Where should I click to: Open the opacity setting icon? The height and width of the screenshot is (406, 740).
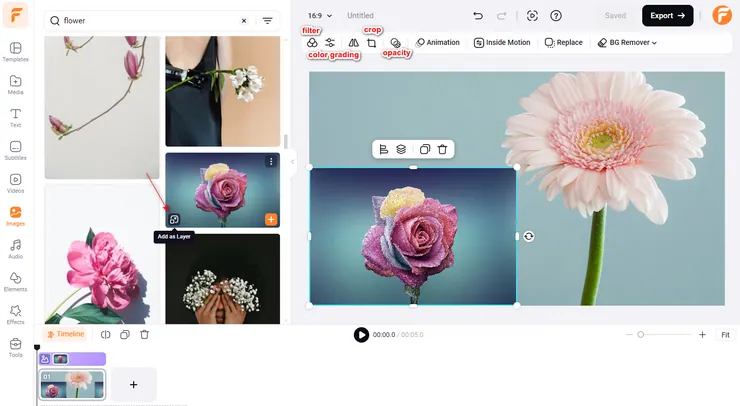395,43
